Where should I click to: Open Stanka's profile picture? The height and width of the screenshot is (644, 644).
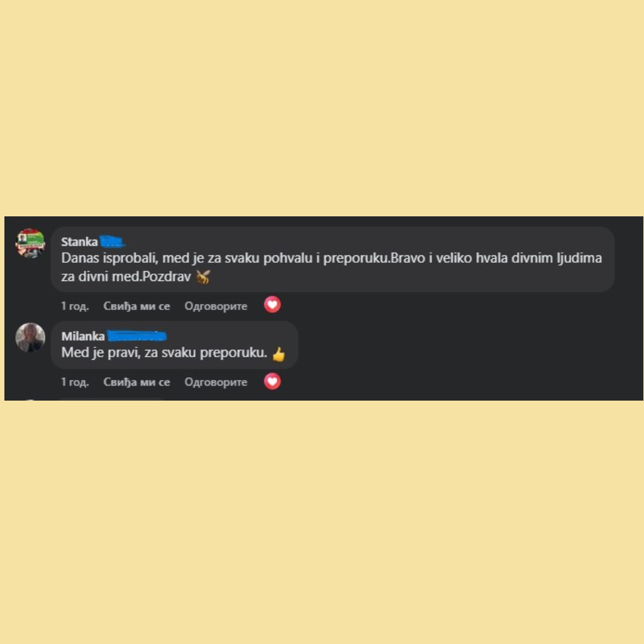(30, 243)
